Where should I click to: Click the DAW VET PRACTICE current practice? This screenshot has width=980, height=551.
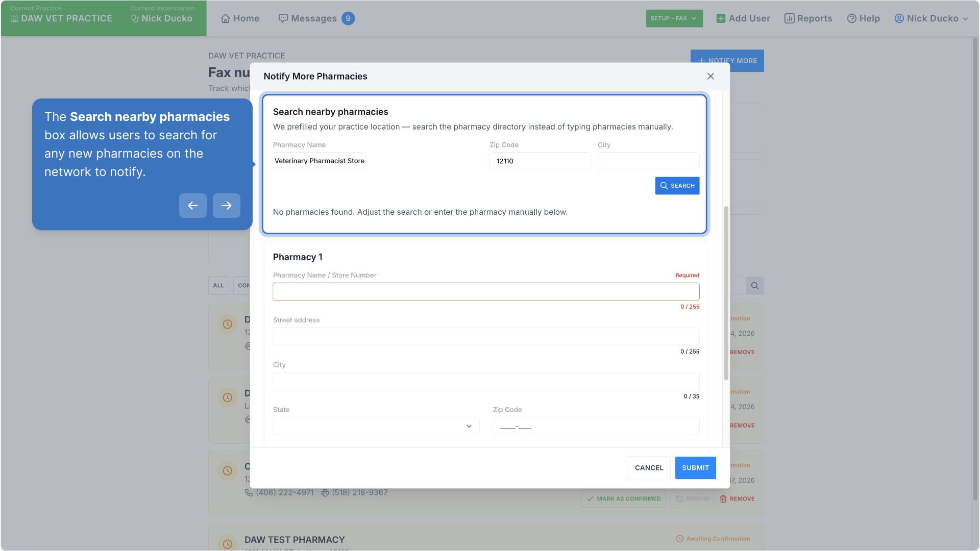pos(61,18)
